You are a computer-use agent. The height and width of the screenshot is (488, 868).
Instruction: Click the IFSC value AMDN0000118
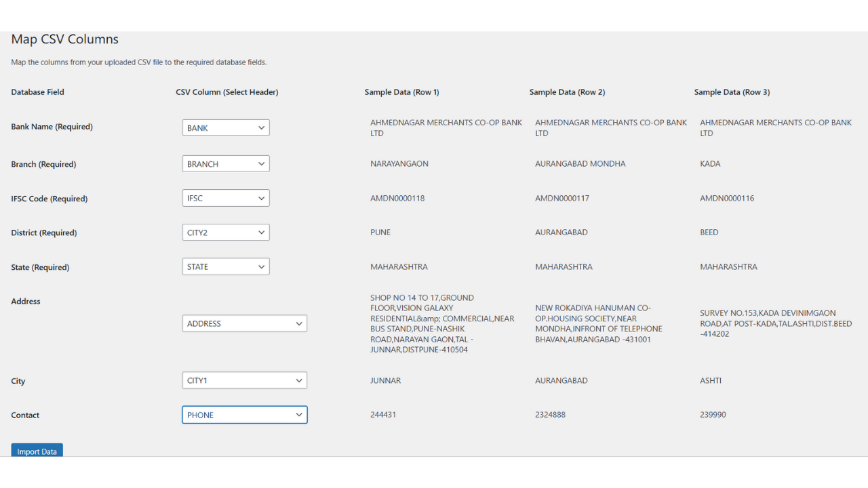pyautogui.click(x=397, y=198)
